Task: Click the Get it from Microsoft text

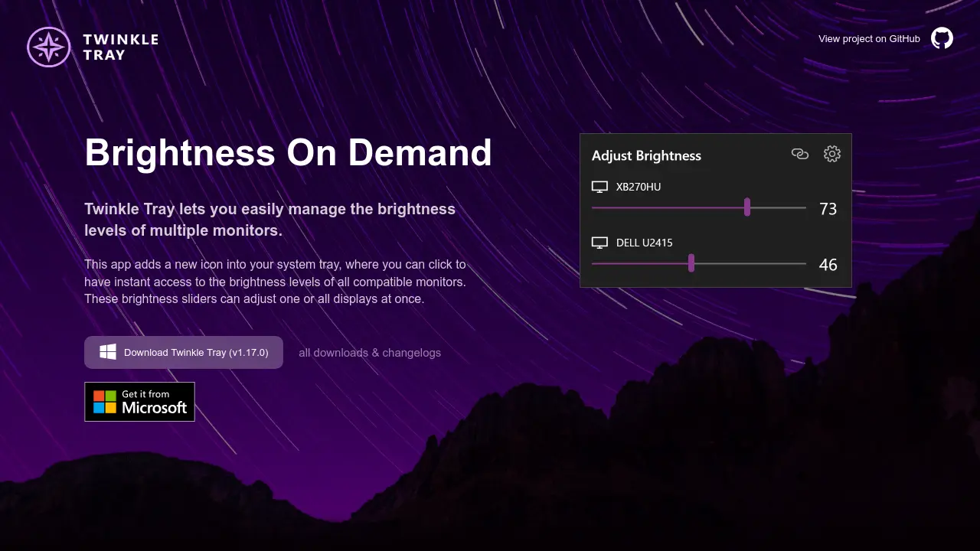Action: 154,403
